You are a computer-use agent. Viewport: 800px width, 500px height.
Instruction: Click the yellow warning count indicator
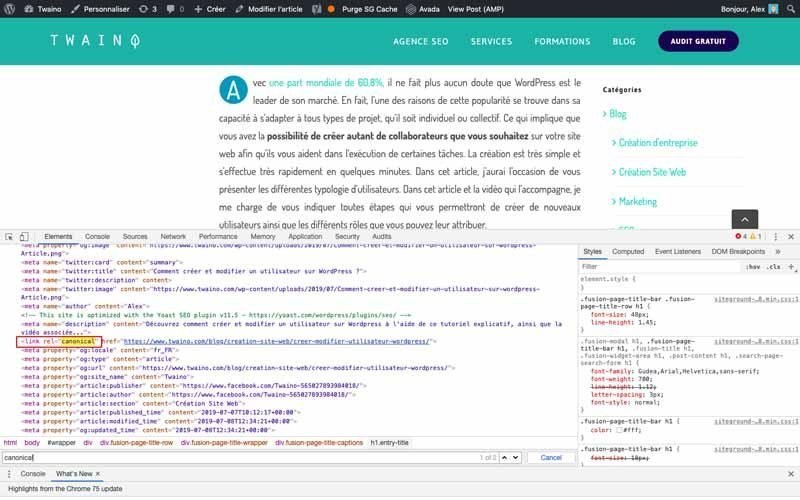point(756,237)
